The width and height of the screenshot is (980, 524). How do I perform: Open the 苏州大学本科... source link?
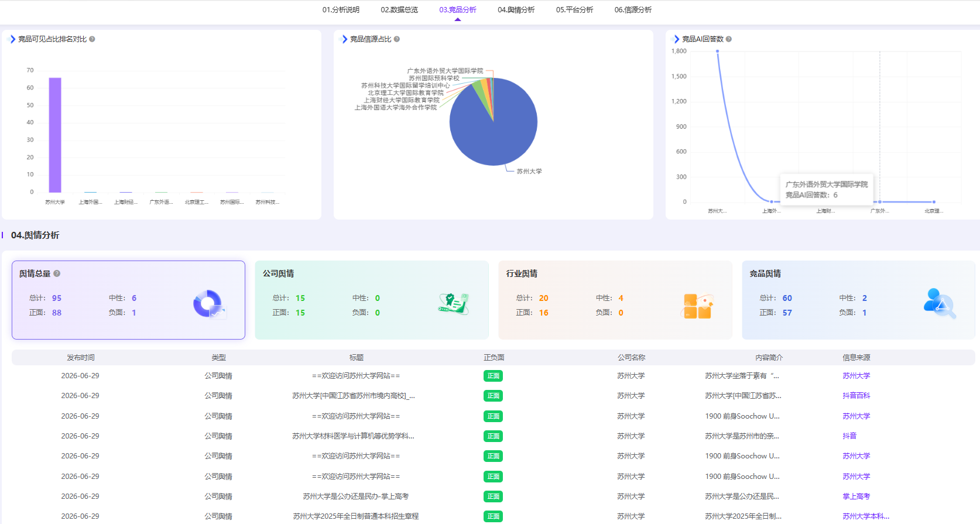(x=866, y=516)
